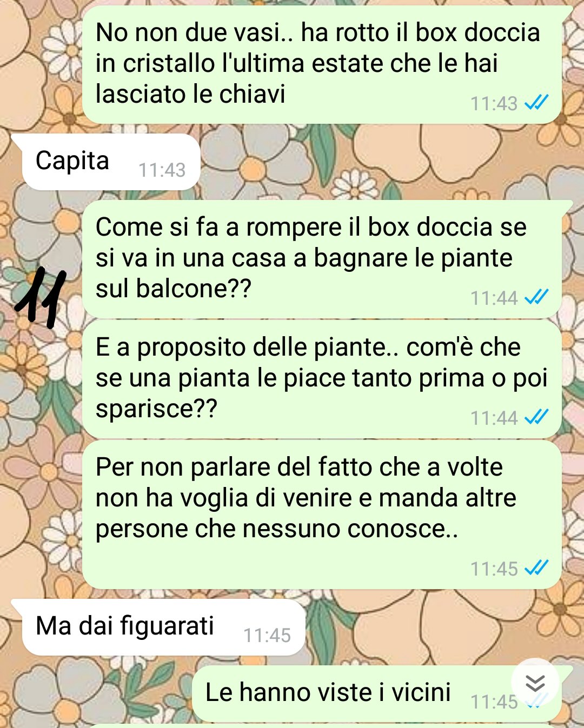This screenshot has width=584, height=728.
Task: Tap the words 'box doccia' in the top message
Action: click(478, 32)
